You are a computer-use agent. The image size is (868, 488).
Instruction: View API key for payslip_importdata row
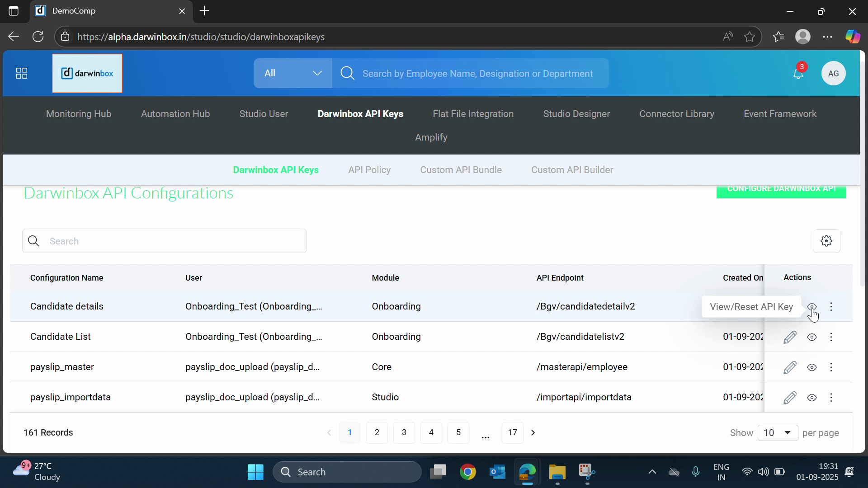click(812, 398)
